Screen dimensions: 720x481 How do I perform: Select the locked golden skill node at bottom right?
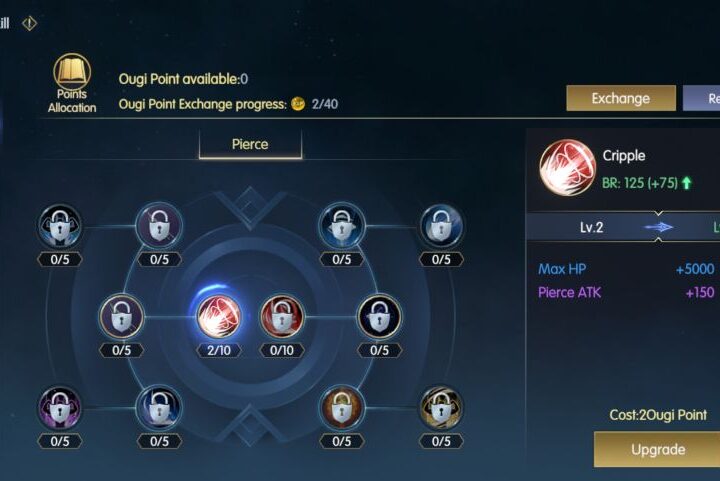point(441,408)
